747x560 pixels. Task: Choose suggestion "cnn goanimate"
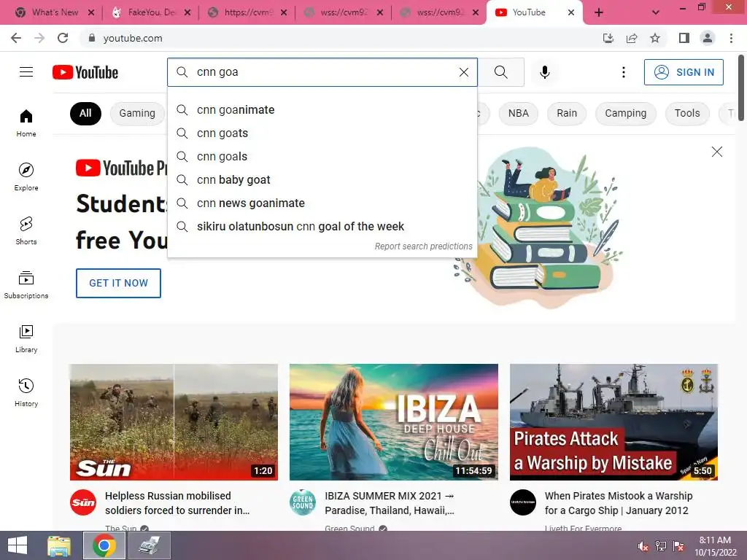(322, 110)
